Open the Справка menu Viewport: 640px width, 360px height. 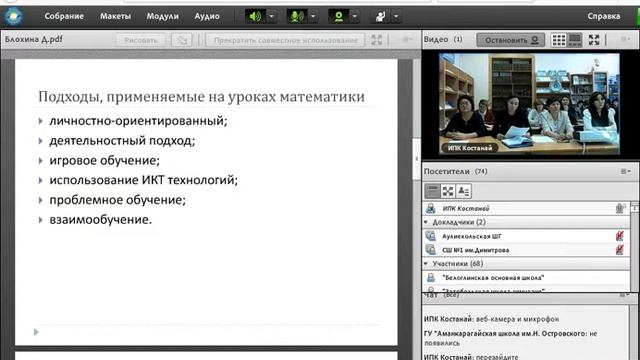[604, 16]
